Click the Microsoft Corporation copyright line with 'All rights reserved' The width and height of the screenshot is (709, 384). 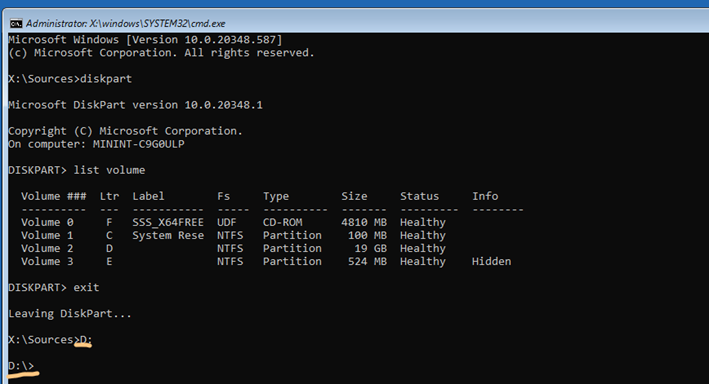[x=161, y=53]
